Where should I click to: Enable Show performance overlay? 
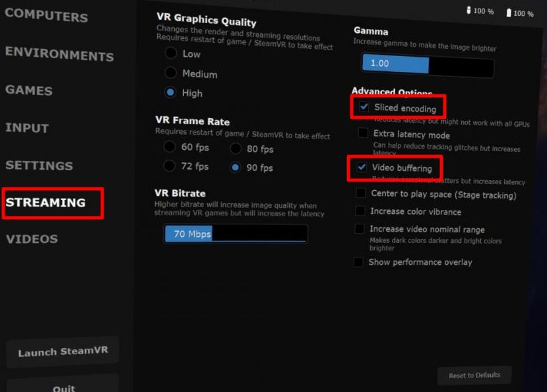pyautogui.click(x=358, y=261)
